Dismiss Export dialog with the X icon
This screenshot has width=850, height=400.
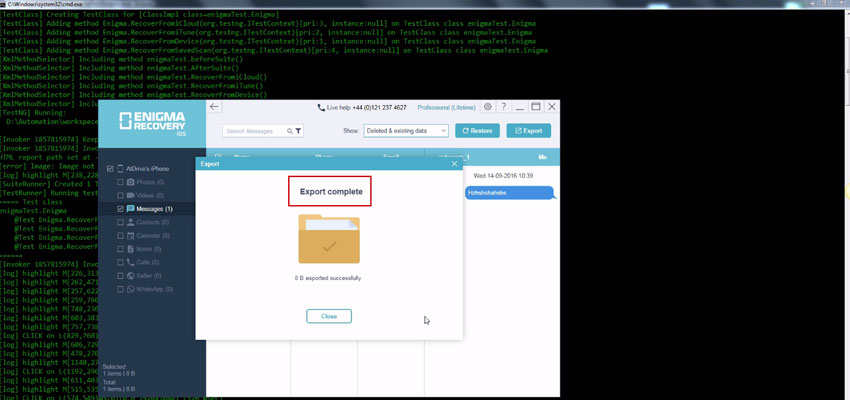click(x=454, y=164)
